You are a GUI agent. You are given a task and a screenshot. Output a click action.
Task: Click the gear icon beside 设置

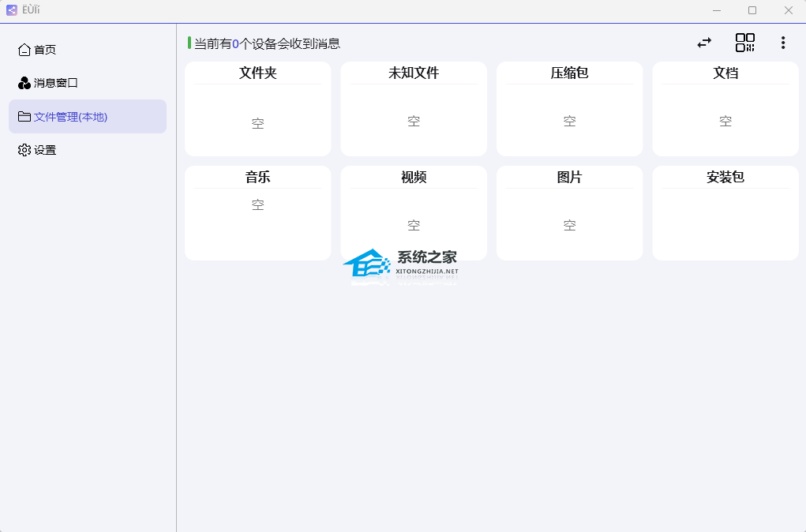tap(24, 150)
